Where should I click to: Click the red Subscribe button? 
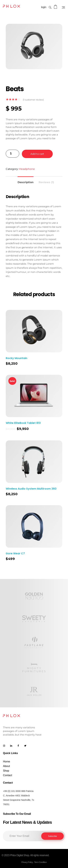pyautogui.click(x=52, y=836)
